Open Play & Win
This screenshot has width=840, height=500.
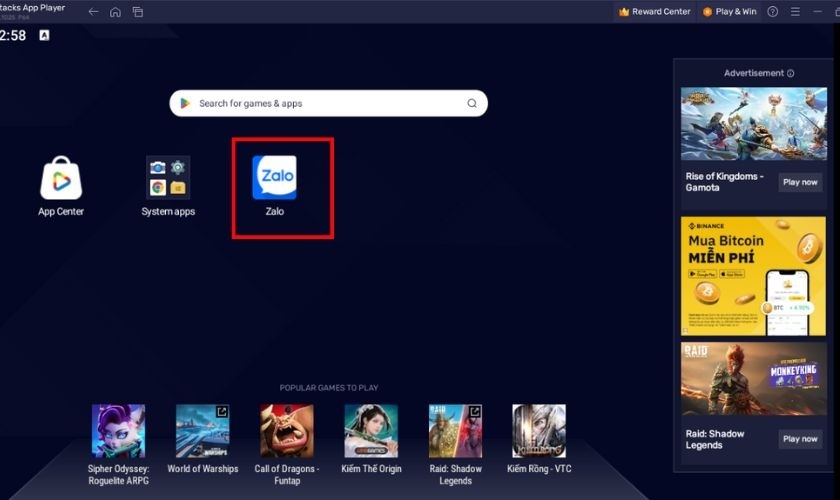[729, 12]
